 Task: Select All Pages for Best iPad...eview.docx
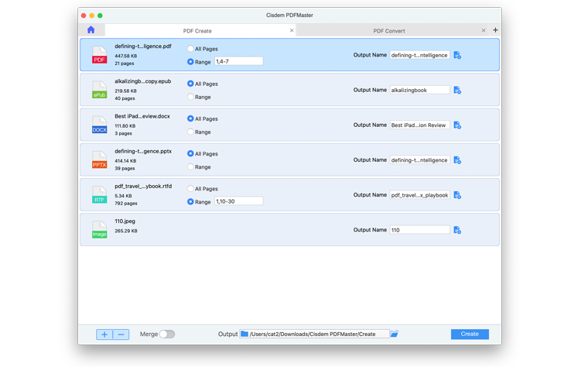click(190, 118)
